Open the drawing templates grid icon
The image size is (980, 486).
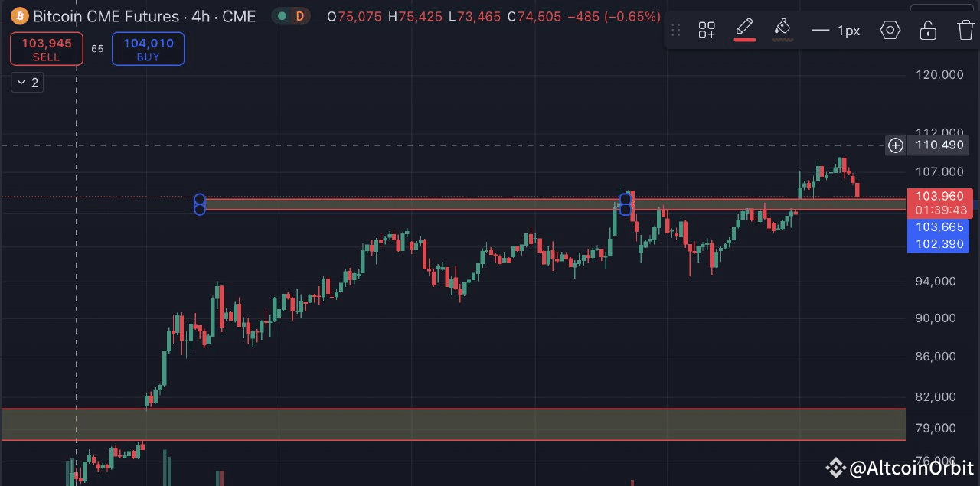707,31
